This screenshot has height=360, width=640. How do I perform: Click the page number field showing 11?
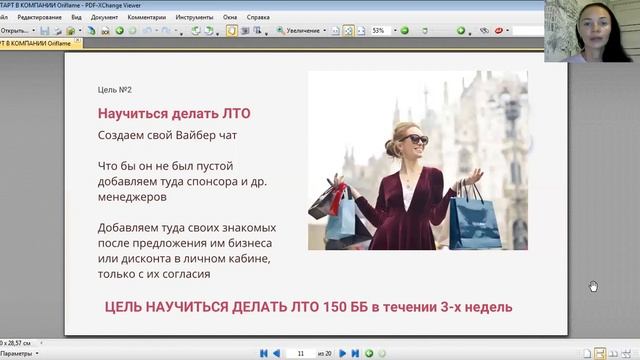[301, 353]
